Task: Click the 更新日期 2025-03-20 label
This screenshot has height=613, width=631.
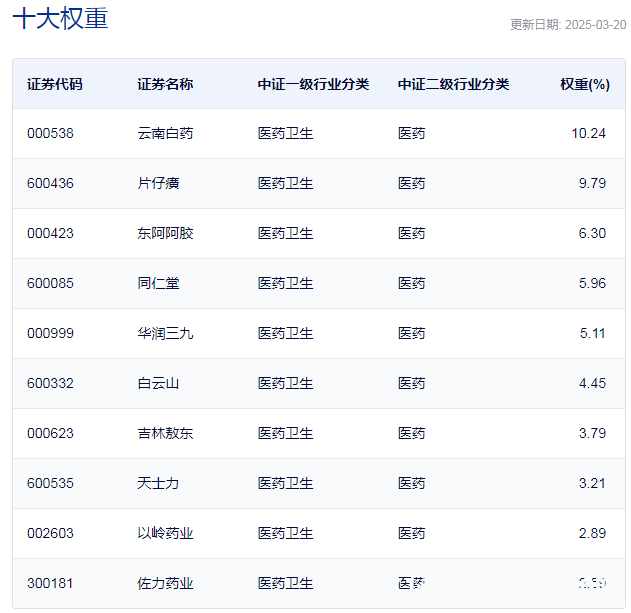Action: click(x=568, y=25)
